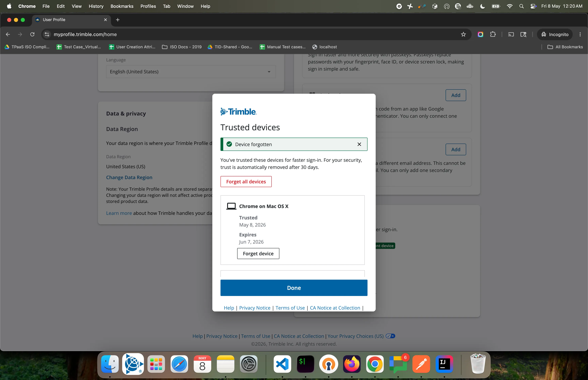588x380 pixels.
Task: Select the User Profile tab
Action: (x=72, y=20)
